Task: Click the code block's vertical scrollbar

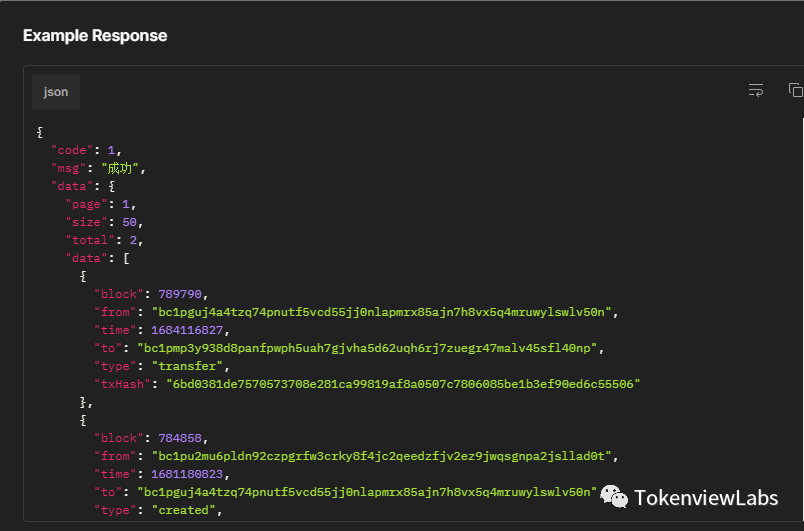Action: click(802, 318)
